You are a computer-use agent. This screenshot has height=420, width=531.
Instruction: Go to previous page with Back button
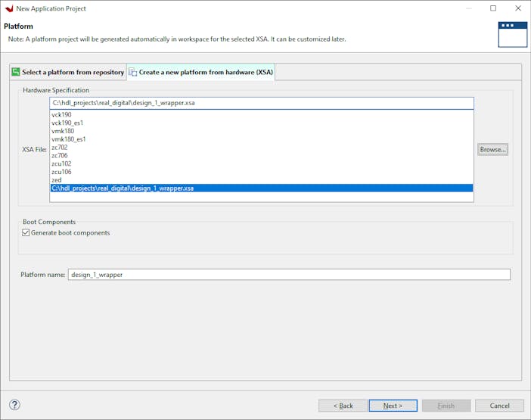pos(343,406)
